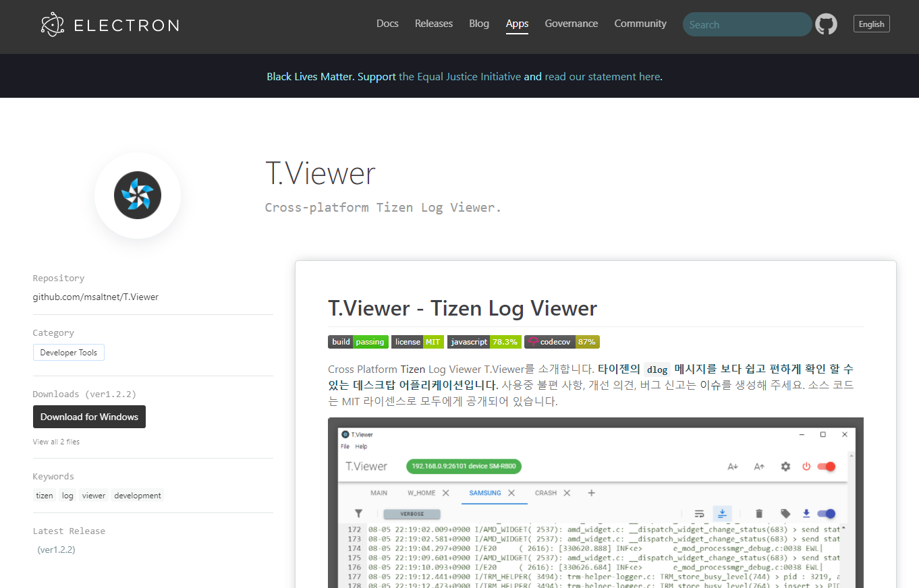
Task: Click the green 192.168.0.9:26101 device chip
Action: [464, 466]
